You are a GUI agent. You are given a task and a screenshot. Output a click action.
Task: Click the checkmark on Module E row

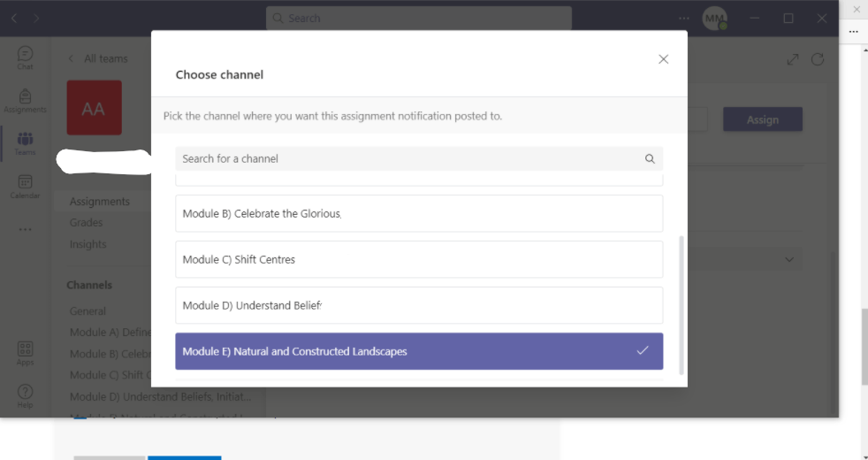tap(642, 350)
